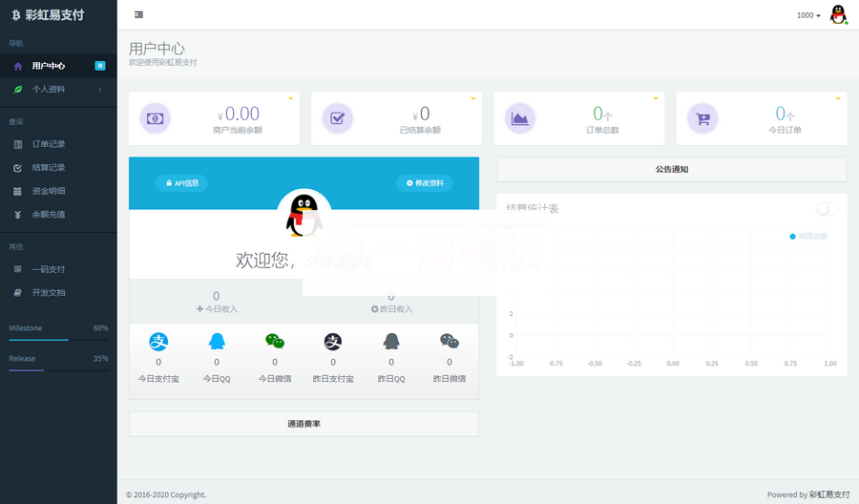This screenshot has width=859, height=504.
Task: Open the 1000 user dropdown in header
Action: click(808, 15)
